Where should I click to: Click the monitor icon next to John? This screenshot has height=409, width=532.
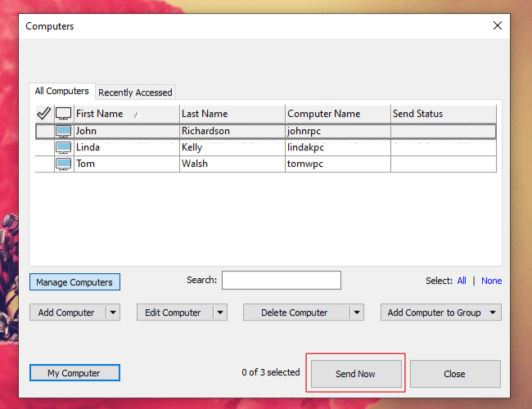tap(63, 131)
